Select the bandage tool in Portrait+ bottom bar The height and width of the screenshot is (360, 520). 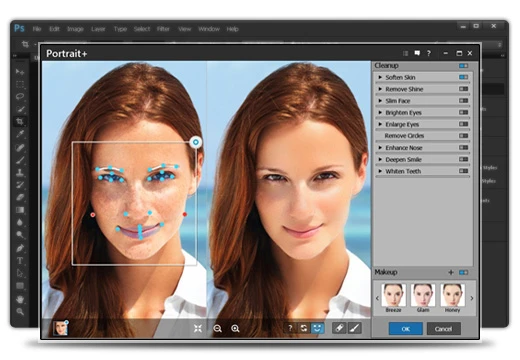click(339, 328)
